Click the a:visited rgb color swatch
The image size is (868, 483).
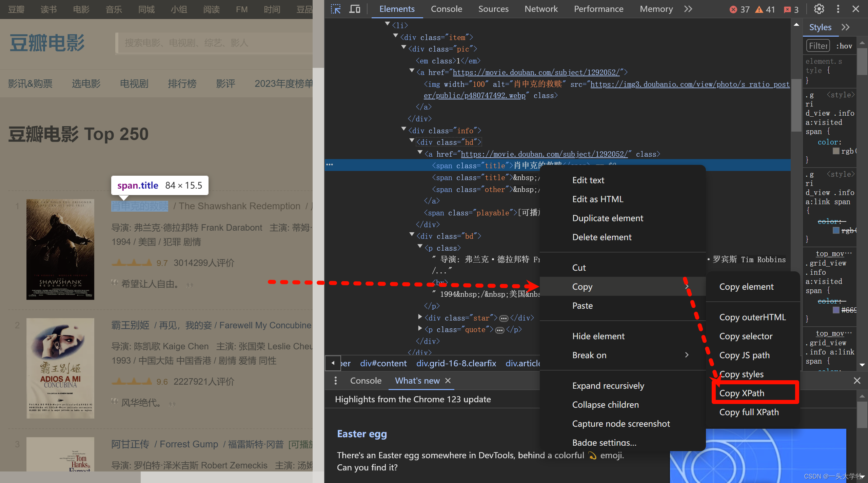pyautogui.click(x=836, y=151)
